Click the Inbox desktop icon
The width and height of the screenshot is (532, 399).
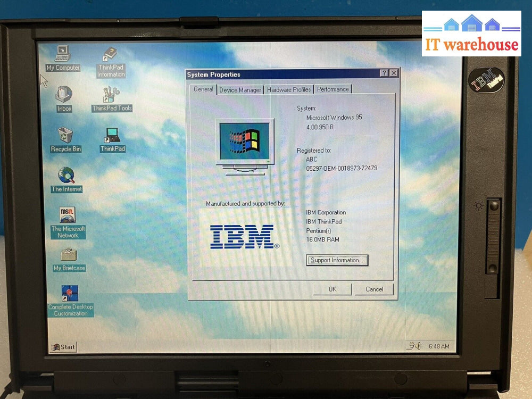pyautogui.click(x=64, y=95)
